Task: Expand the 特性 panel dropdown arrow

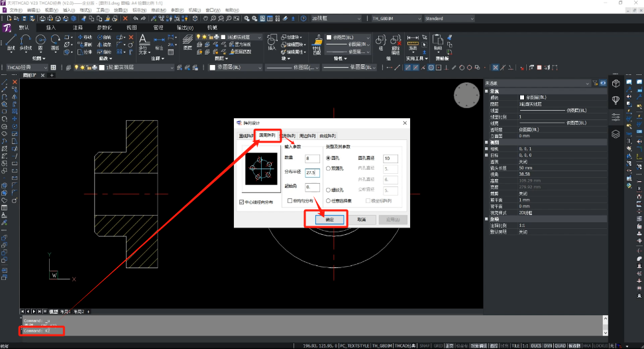Action: pos(345,58)
